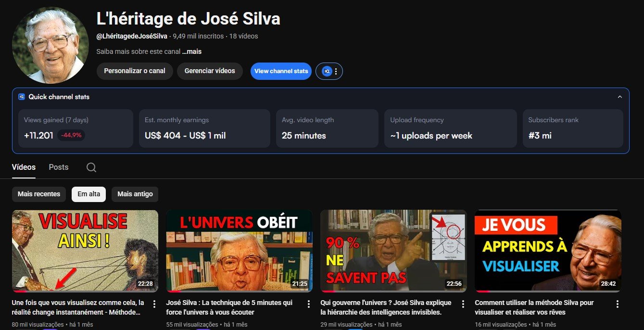Click the Est. monthly earnings card
644x330 pixels.
[x=204, y=128]
